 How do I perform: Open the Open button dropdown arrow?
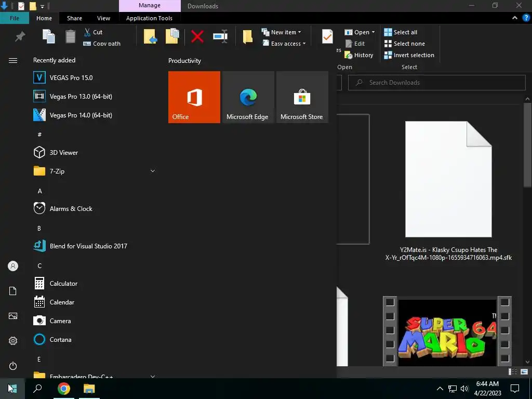tap(373, 32)
